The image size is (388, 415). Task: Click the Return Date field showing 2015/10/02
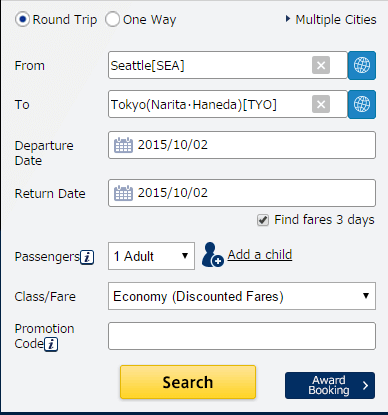click(x=242, y=193)
